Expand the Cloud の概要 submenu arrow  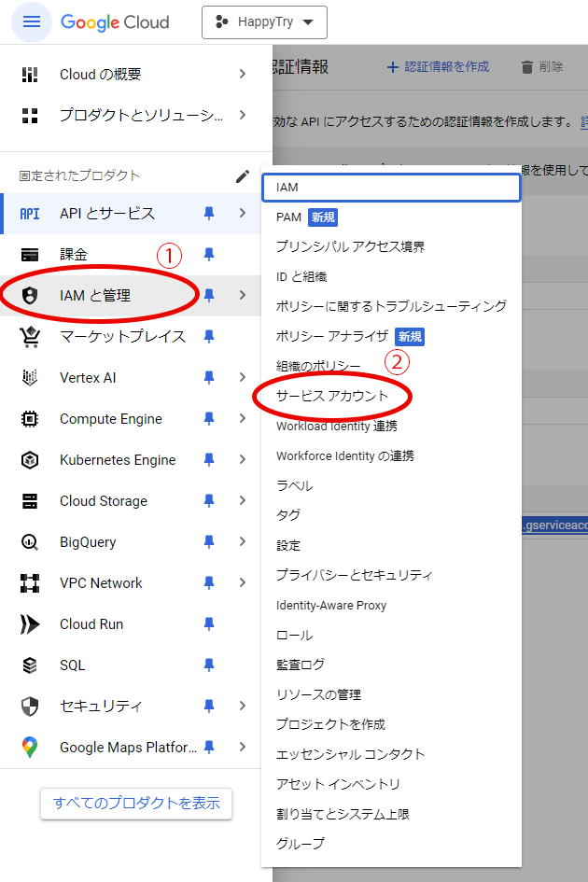(243, 75)
